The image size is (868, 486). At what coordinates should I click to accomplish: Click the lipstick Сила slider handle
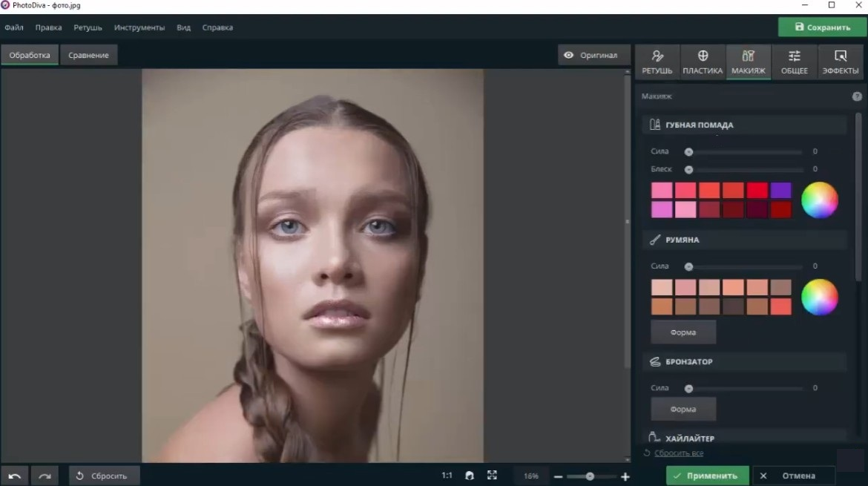[x=688, y=151]
